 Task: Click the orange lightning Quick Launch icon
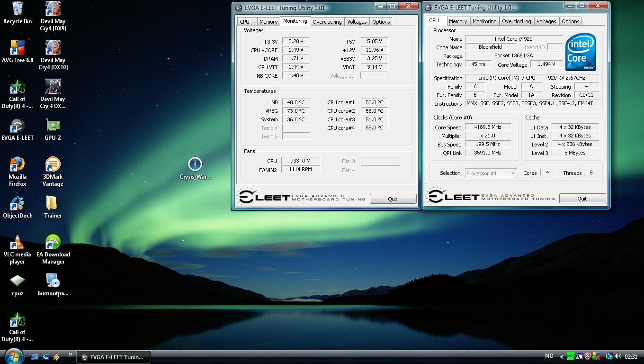[56, 357]
